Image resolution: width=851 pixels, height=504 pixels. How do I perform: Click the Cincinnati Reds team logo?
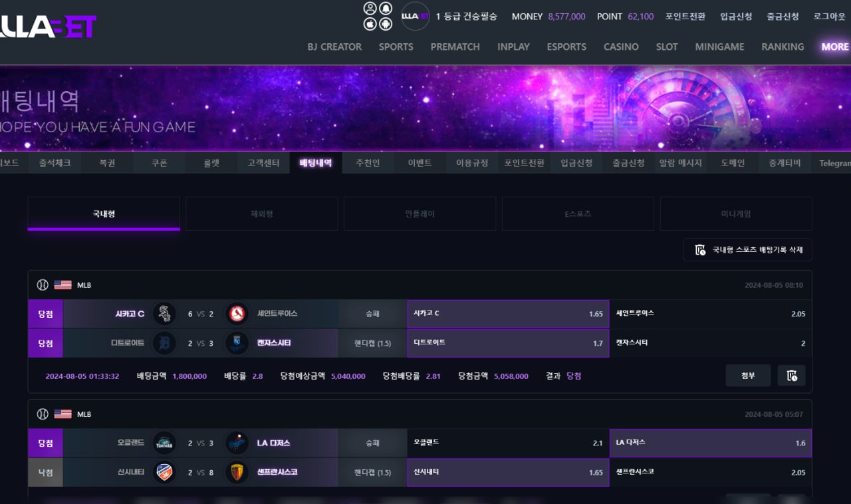(164, 472)
